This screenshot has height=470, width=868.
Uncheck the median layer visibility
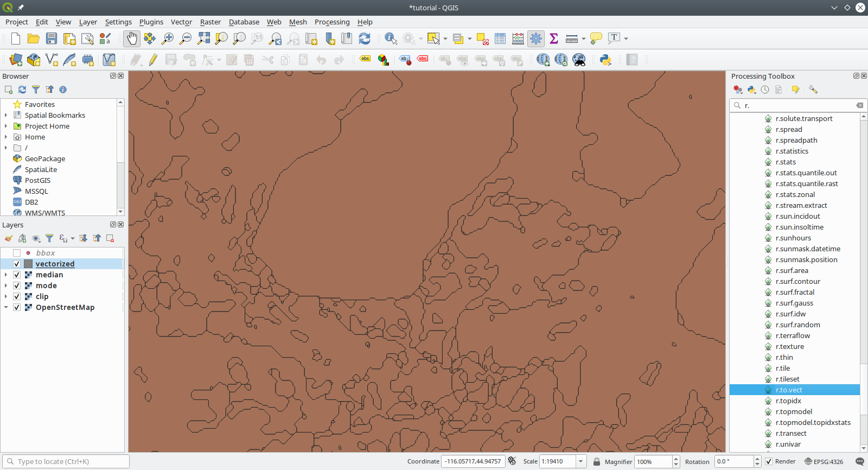[17, 275]
